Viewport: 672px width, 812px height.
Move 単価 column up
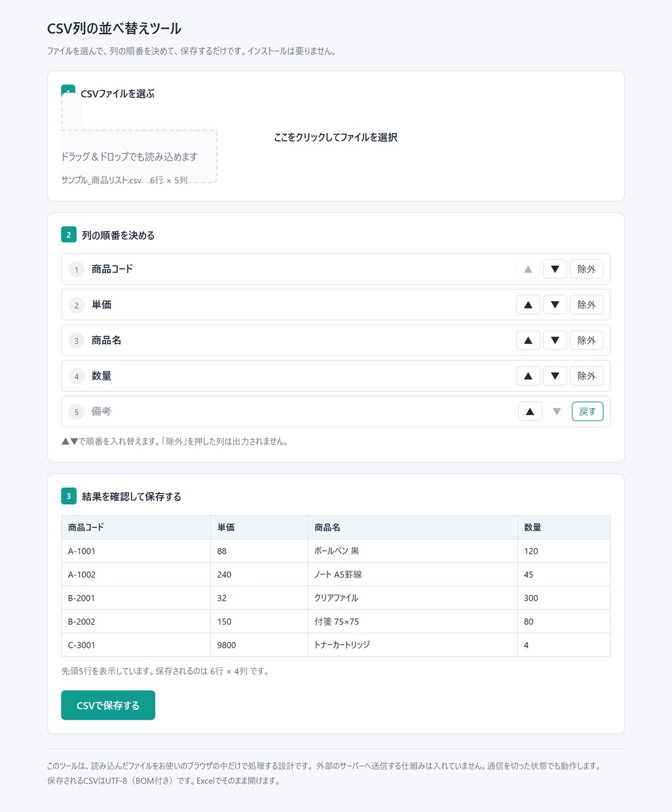(528, 304)
